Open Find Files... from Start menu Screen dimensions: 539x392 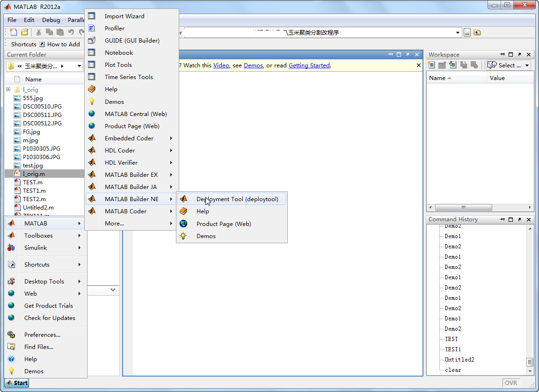(x=45, y=347)
